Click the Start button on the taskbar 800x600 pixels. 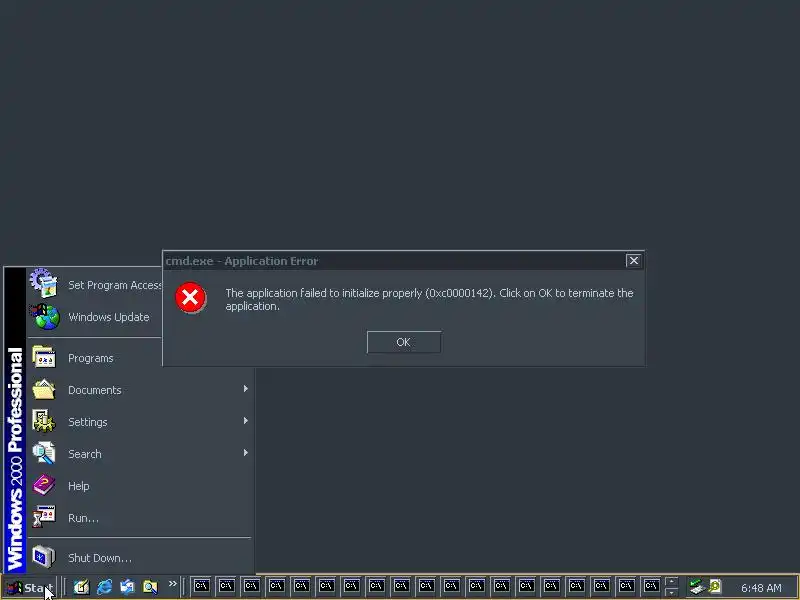pyautogui.click(x=30, y=587)
